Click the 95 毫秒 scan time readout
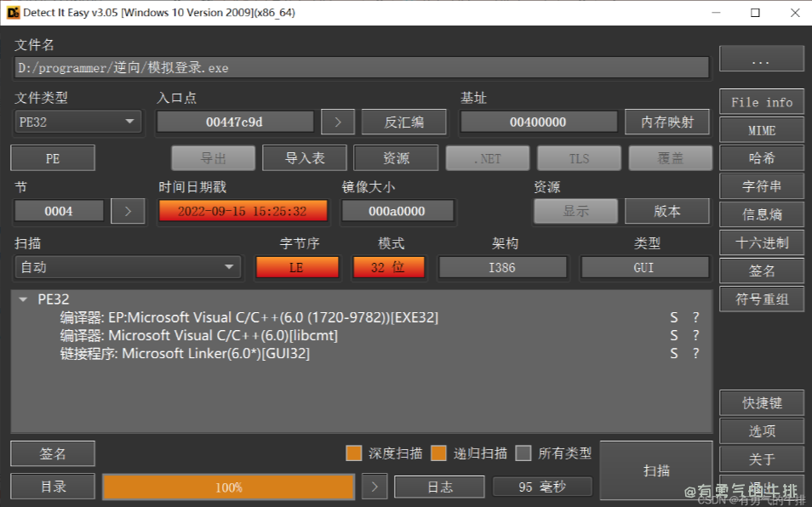 542,487
